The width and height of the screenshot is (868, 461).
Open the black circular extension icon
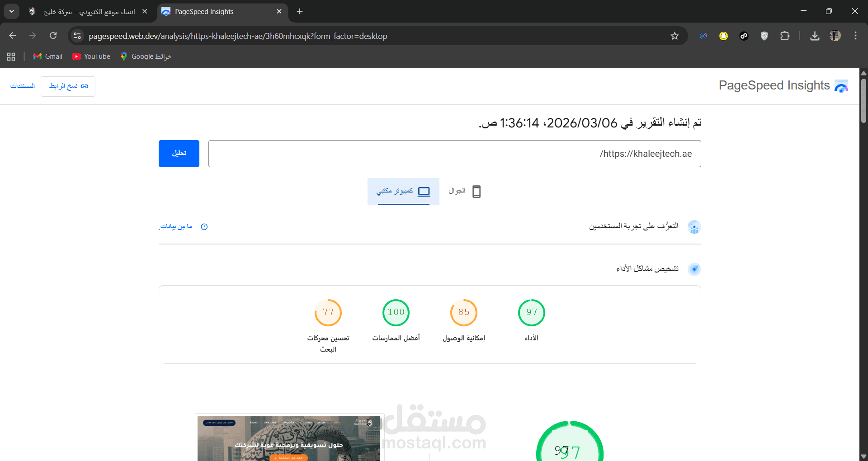tap(744, 36)
